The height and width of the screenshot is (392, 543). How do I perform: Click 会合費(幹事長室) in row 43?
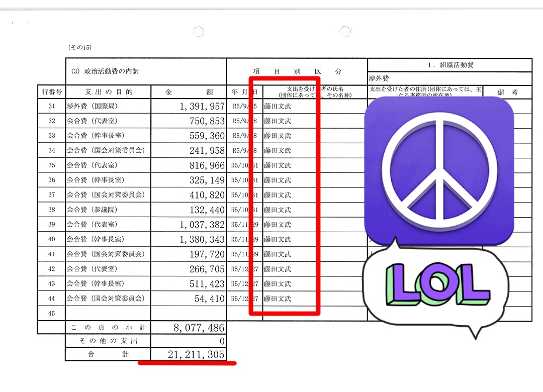coord(96,283)
